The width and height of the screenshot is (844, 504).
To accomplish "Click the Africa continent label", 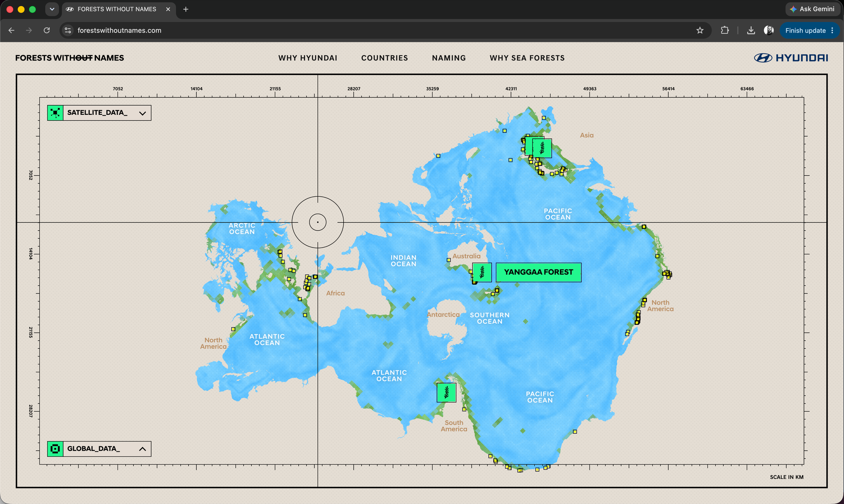I will point(335,293).
